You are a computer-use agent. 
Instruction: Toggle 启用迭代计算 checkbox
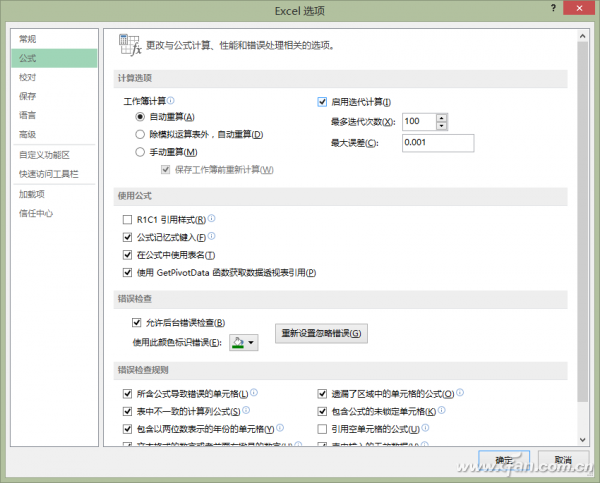point(322,102)
